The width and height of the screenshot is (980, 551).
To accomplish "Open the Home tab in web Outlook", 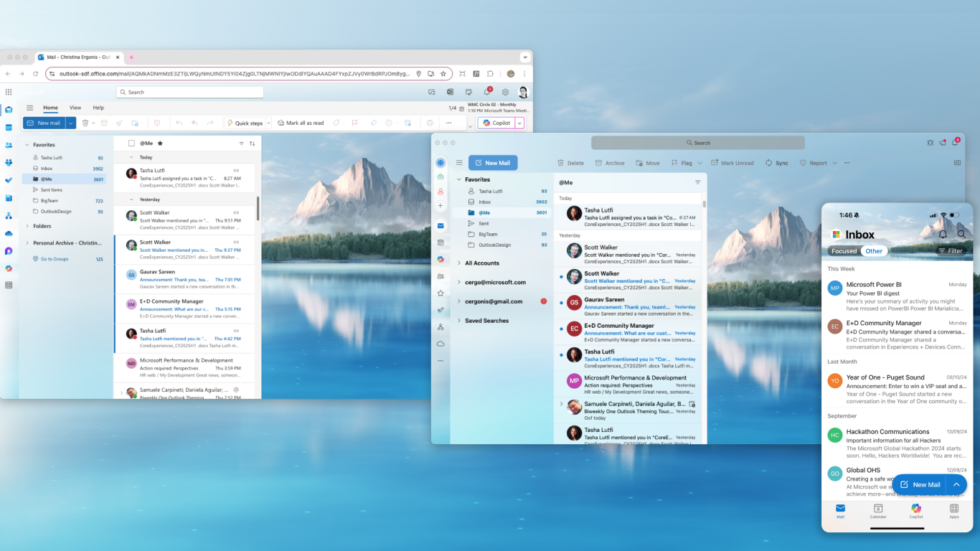I will 50,108.
